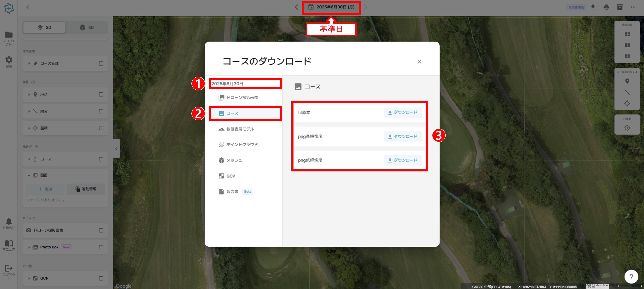
Task: Open the date picker 2025年6月30日
Action: pos(331,7)
